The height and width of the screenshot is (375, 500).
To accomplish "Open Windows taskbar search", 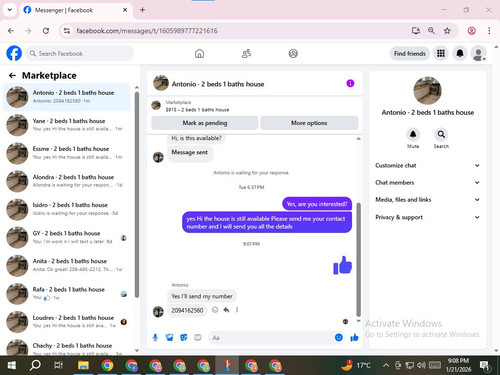I will [x=35, y=365].
